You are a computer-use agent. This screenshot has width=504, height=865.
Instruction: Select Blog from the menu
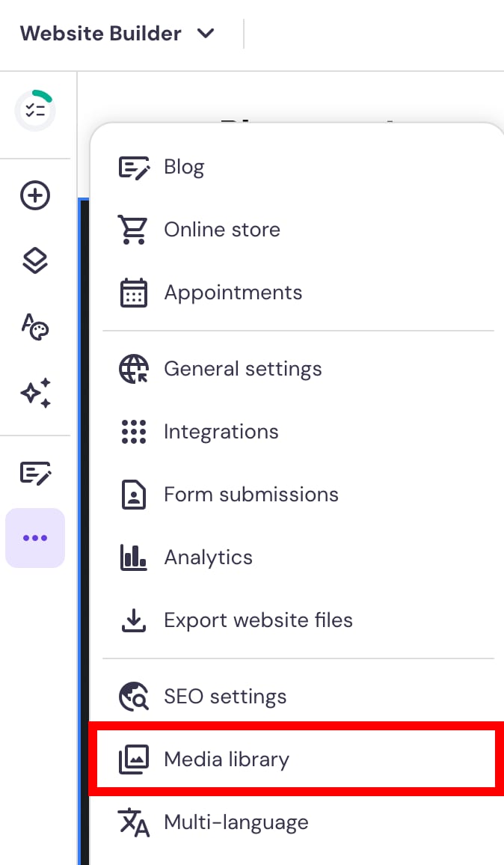coord(184,167)
